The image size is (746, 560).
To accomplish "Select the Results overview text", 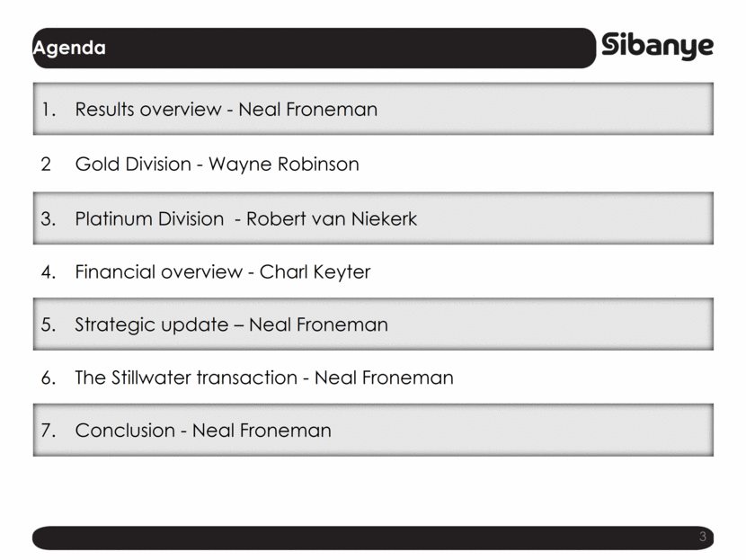I will [x=147, y=110].
